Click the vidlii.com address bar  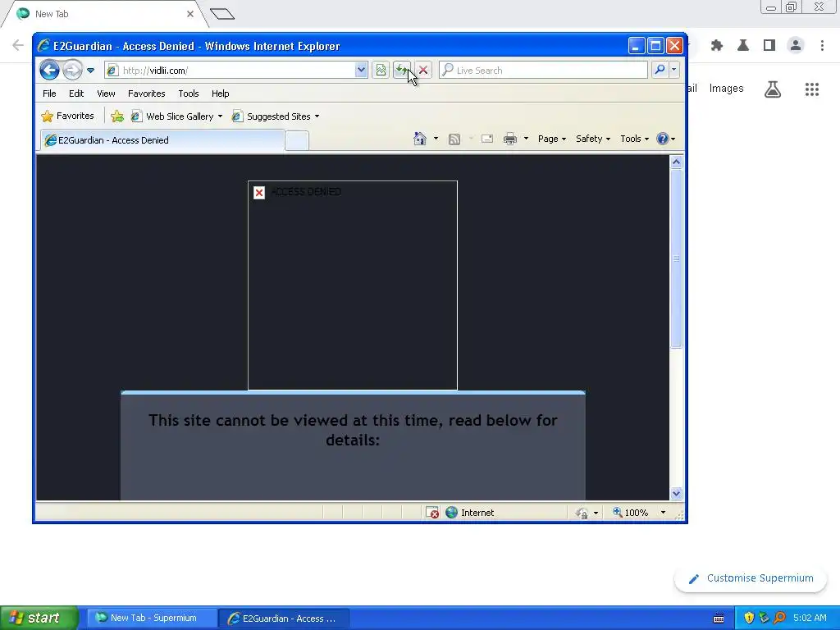pos(230,71)
